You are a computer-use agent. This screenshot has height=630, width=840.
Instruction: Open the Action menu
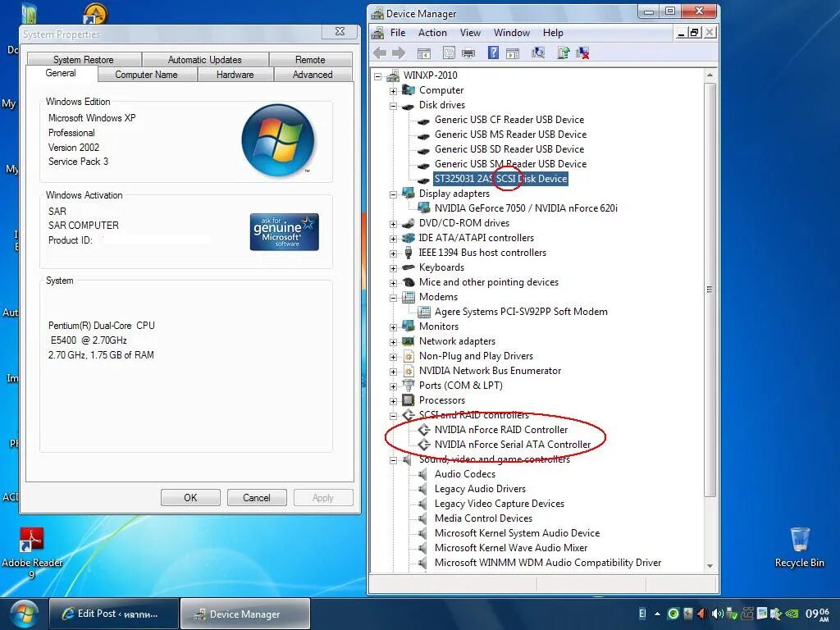pyautogui.click(x=432, y=33)
